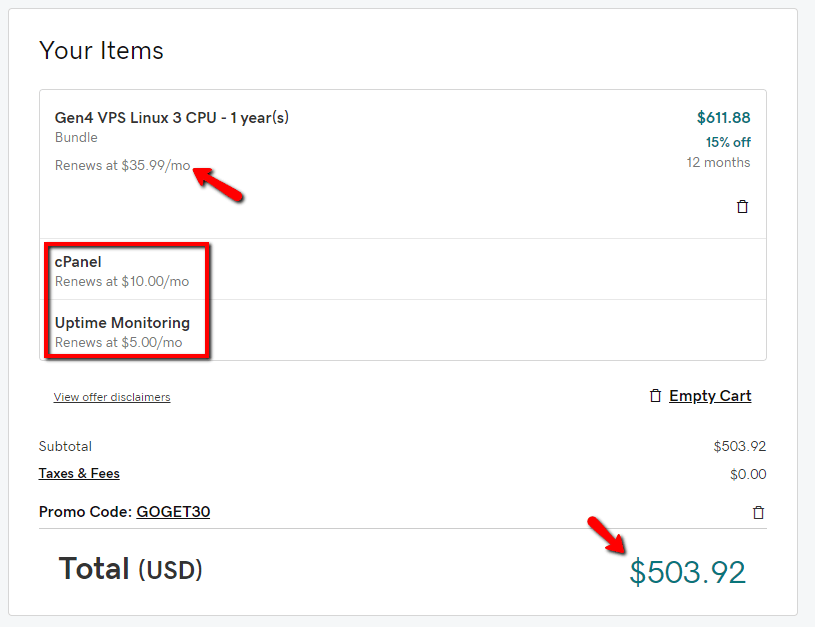The image size is (815, 627).
Task: Remove promo code using its trash icon
Action: tap(758, 513)
